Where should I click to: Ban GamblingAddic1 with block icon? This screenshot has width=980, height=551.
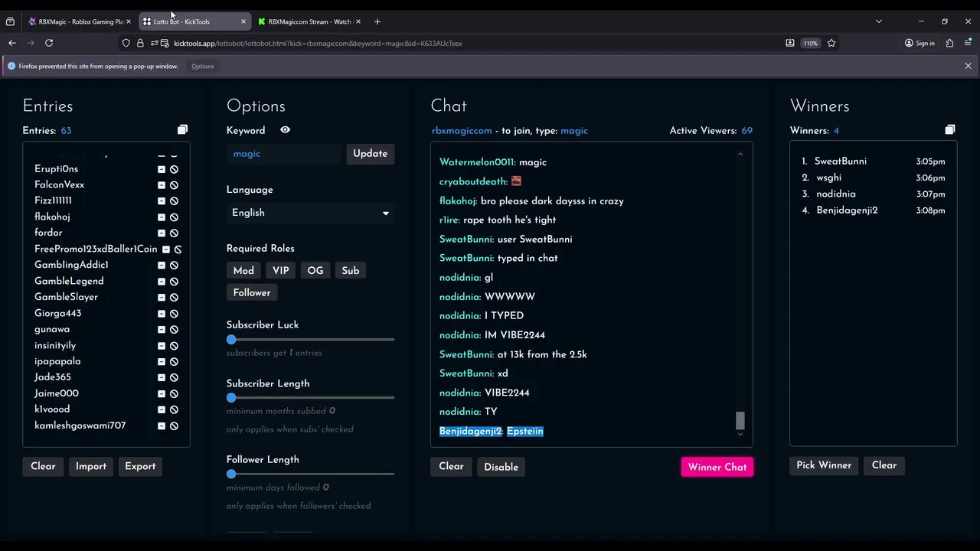pos(174,266)
